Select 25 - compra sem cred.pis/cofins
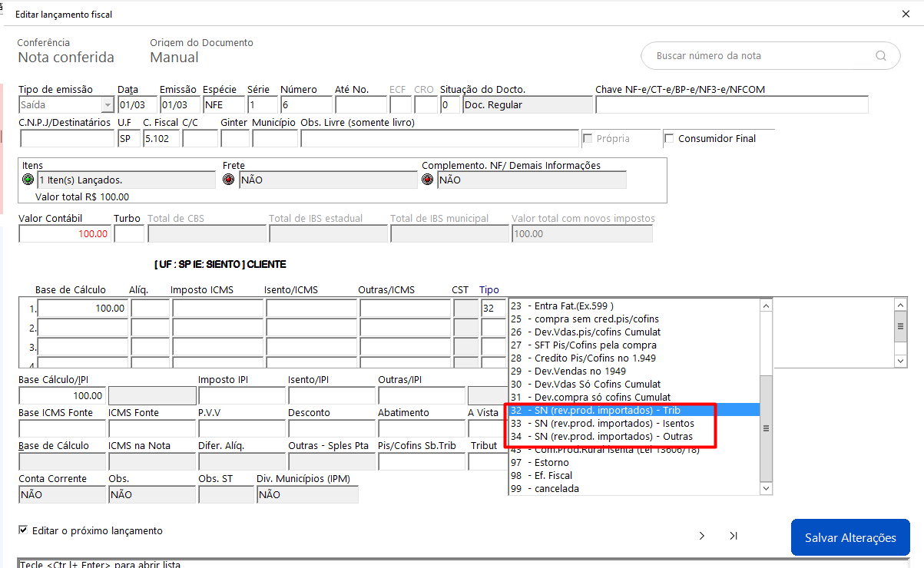924x568 pixels. 634,319
